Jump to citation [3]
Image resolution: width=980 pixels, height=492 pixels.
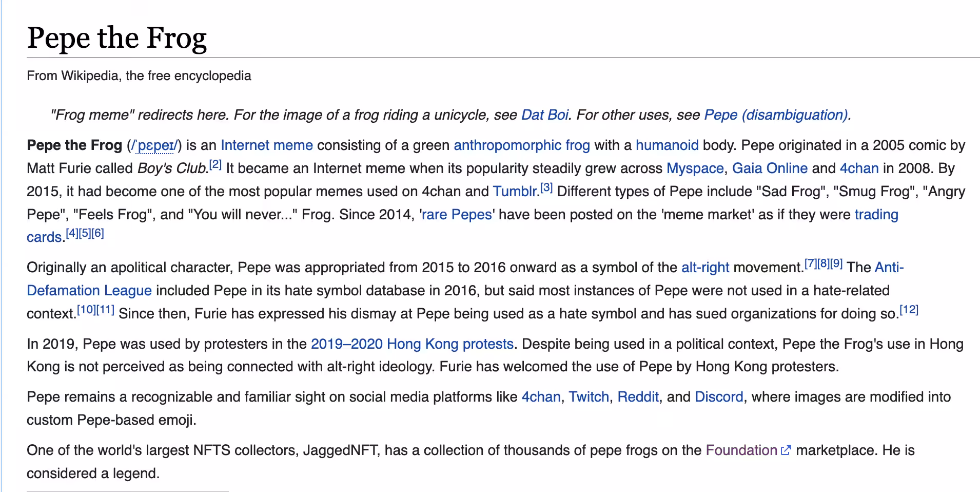click(x=546, y=188)
